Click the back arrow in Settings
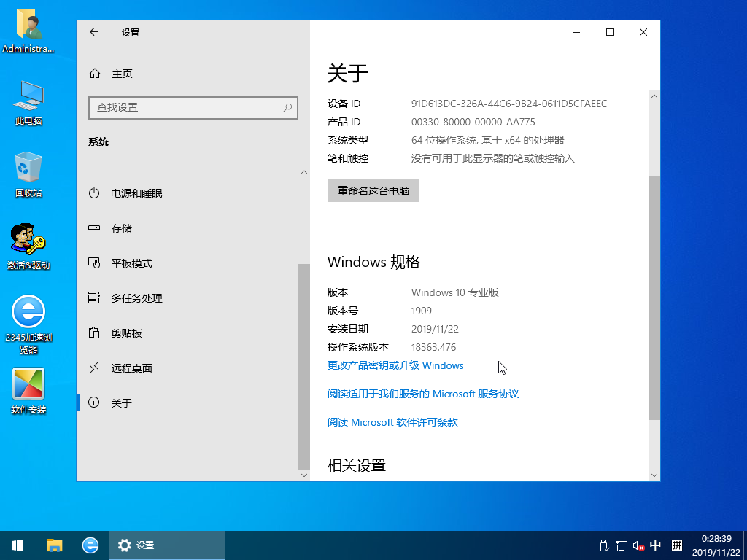Viewport: 747px width, 560px height. click(x=94, y=32)
